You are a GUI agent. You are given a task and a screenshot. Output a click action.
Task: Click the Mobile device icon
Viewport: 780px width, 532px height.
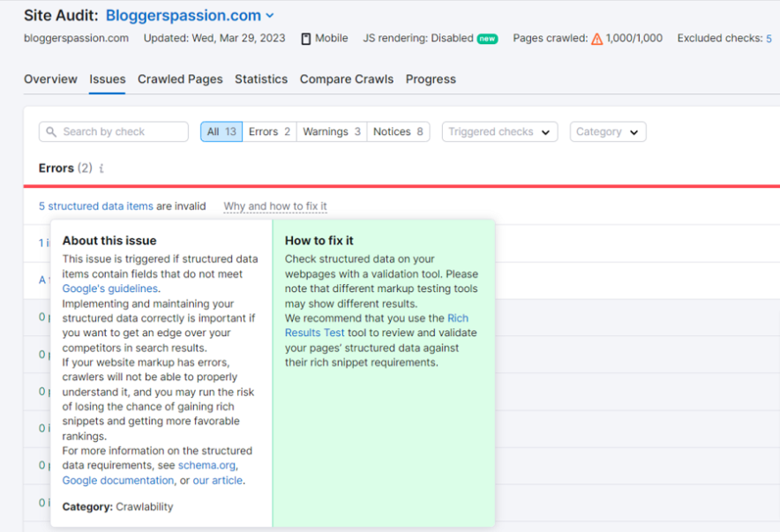[x=306, y=39]
